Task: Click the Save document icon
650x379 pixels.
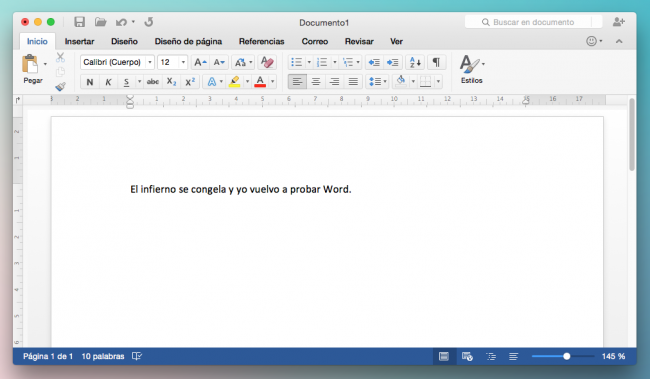Action: click(x=79, y=22)
